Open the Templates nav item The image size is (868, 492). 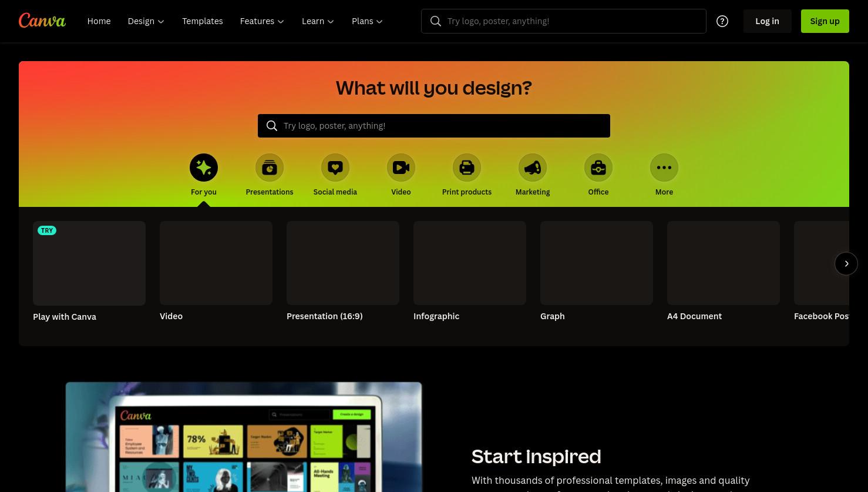[x=203, y=21]
